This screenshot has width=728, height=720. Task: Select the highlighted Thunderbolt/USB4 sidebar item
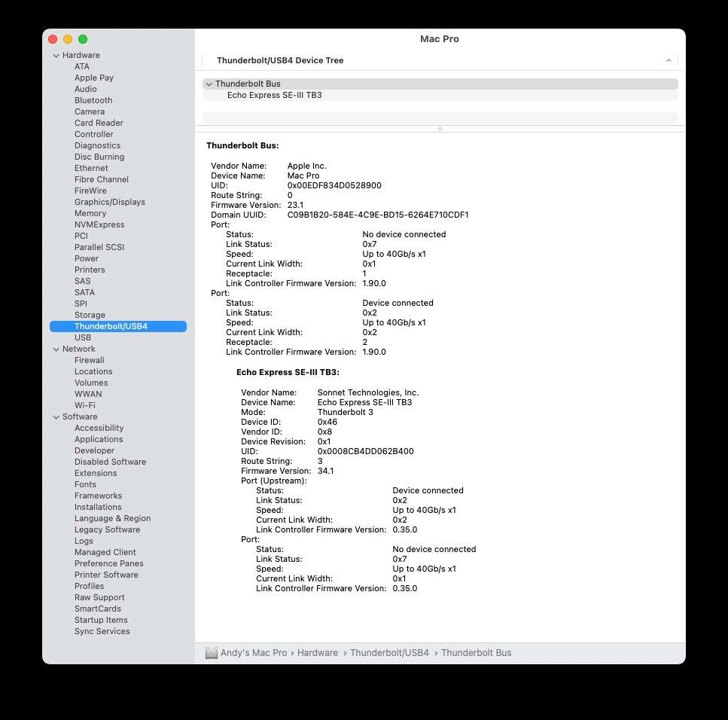click(118, 326)
